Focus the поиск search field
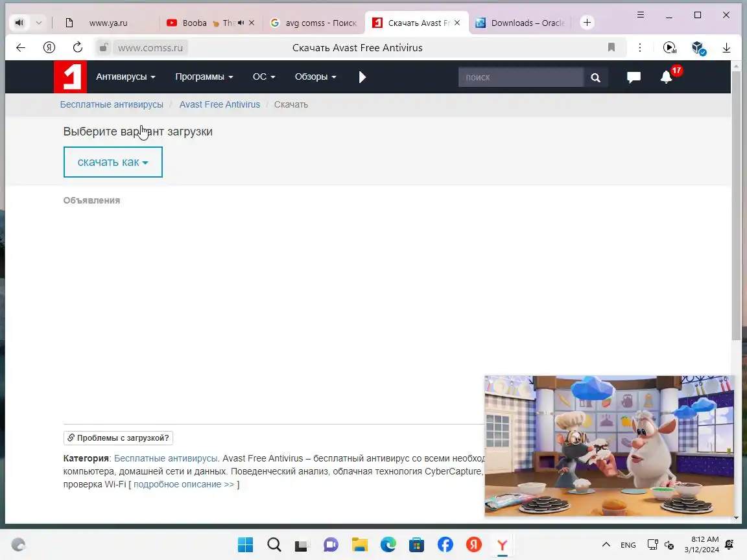Viewport: 747px width, 560px height. pyautogui.click(x=520, y=77)
